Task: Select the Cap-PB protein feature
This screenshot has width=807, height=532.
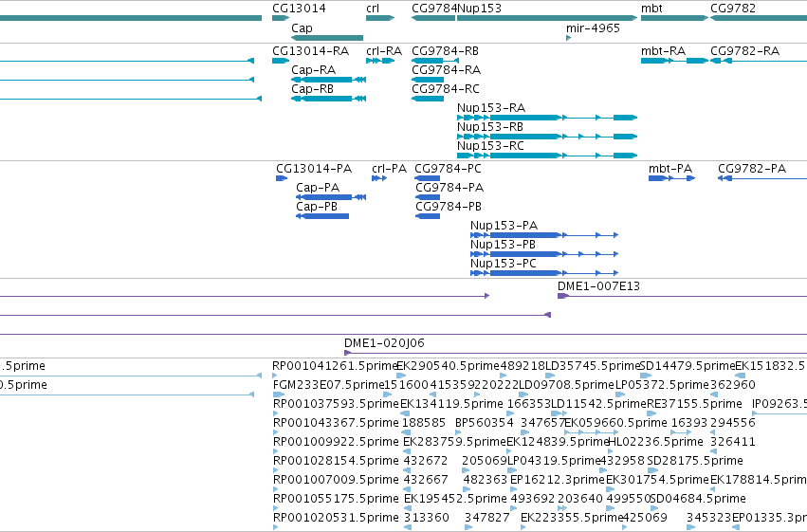Action: point(322,216)
